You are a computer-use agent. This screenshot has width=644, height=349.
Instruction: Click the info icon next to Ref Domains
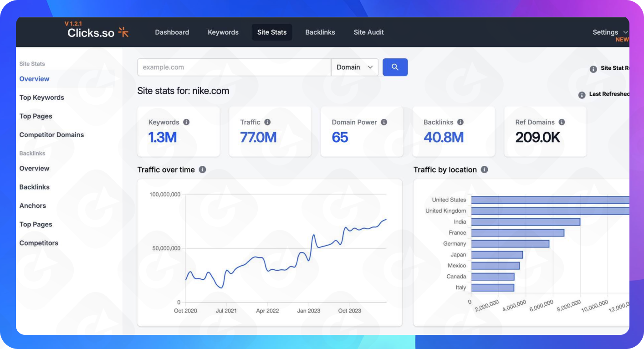click(x=562, y=122)
